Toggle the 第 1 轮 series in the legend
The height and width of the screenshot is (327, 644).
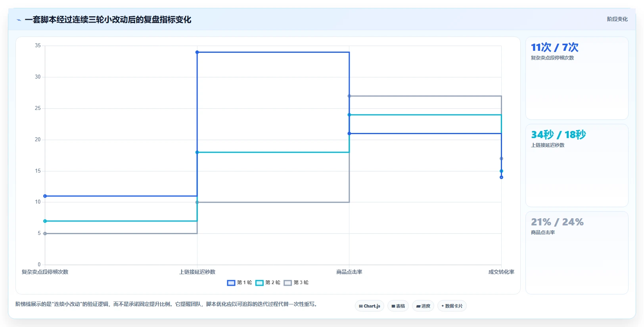tap(240, 283)
